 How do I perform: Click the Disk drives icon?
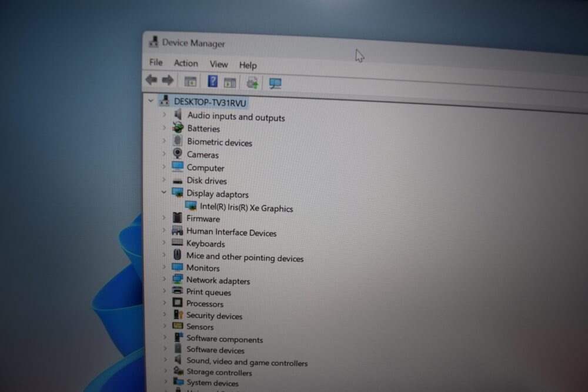coord(178,181)
